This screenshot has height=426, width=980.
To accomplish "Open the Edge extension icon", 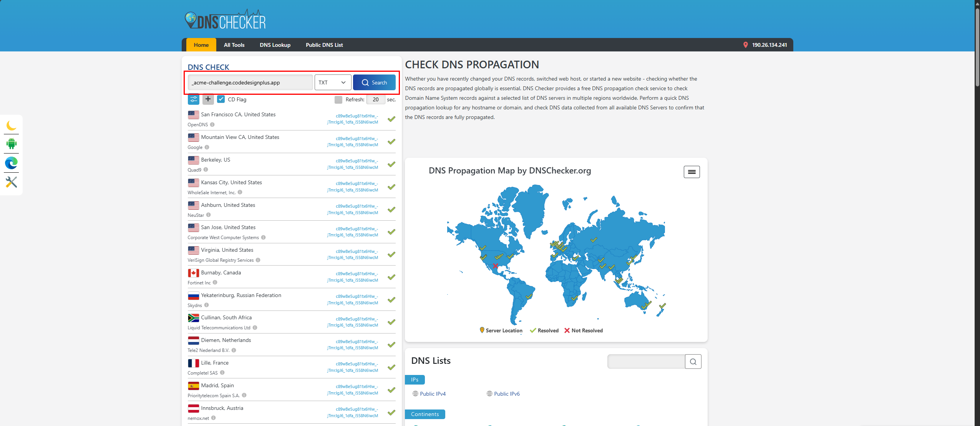I will (12, 163).
